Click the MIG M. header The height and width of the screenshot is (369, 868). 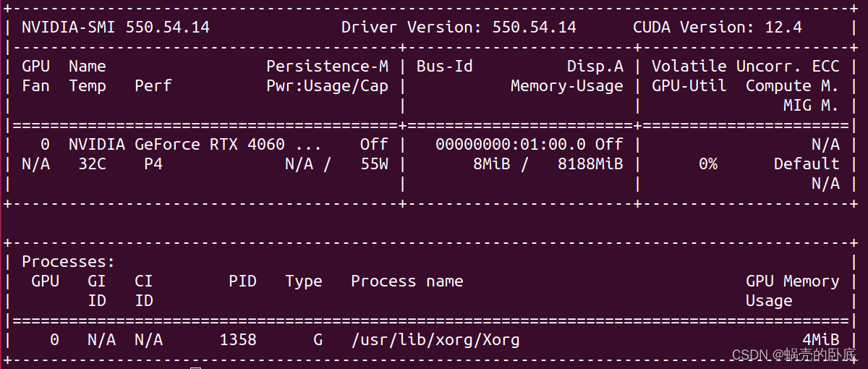pos(812,106)
